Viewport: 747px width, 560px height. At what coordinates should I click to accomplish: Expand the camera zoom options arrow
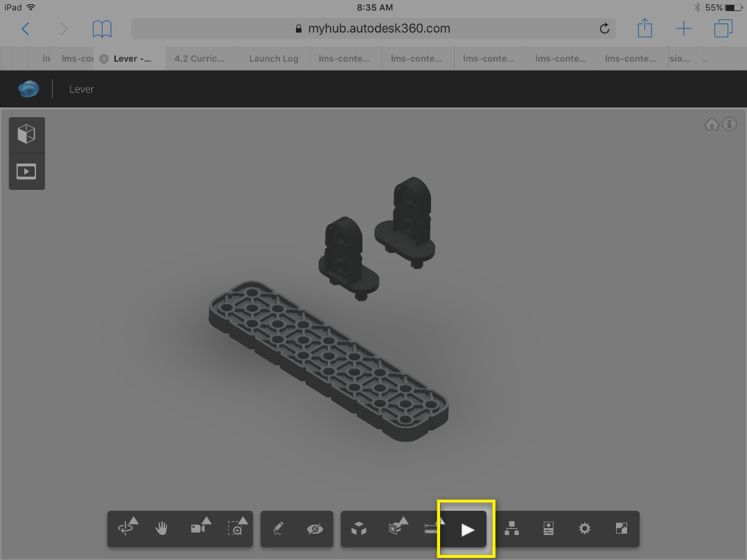[x=207, y=521]
